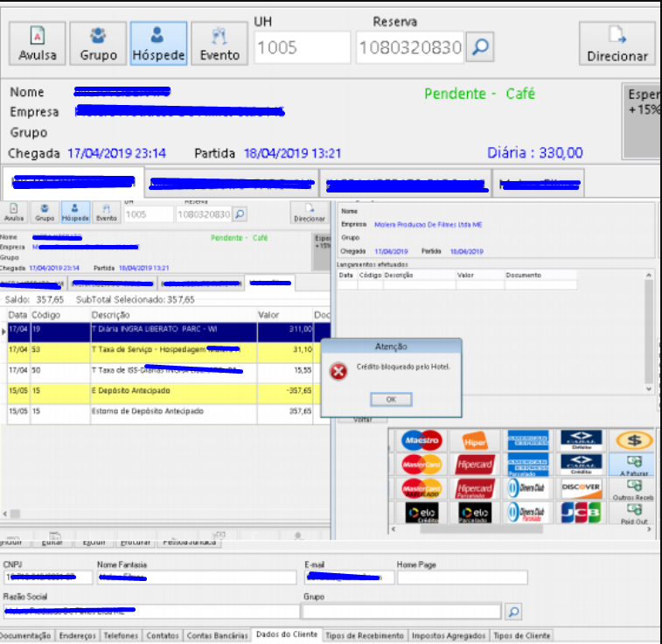Choose Hipercard as the payment method

tap(475, 465)
